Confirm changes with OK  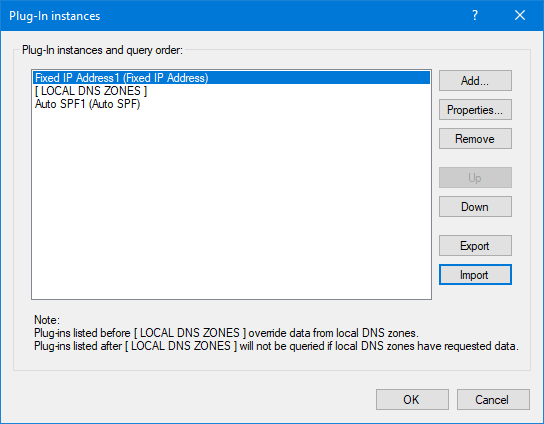pos(412,399)
